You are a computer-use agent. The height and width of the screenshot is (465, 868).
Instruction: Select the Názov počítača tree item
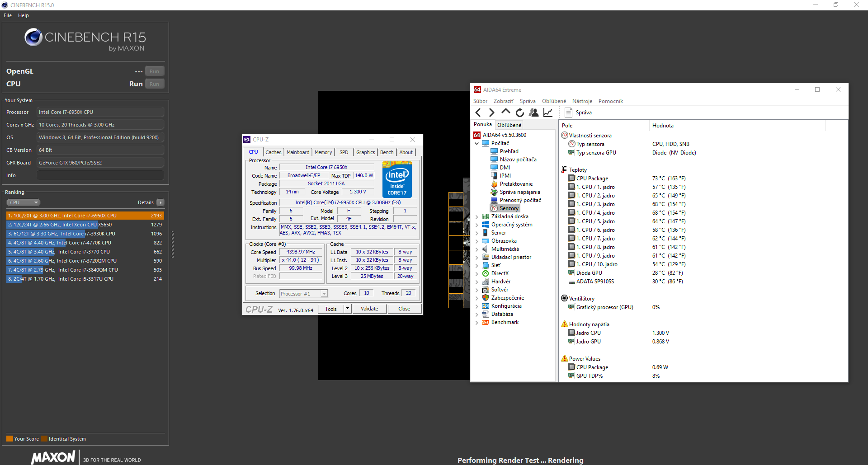[518, 160]
